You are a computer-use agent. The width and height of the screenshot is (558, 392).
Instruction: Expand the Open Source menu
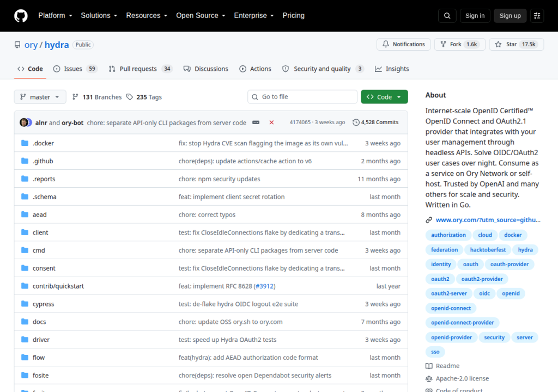pyautogui.click(x=201, y=16)
